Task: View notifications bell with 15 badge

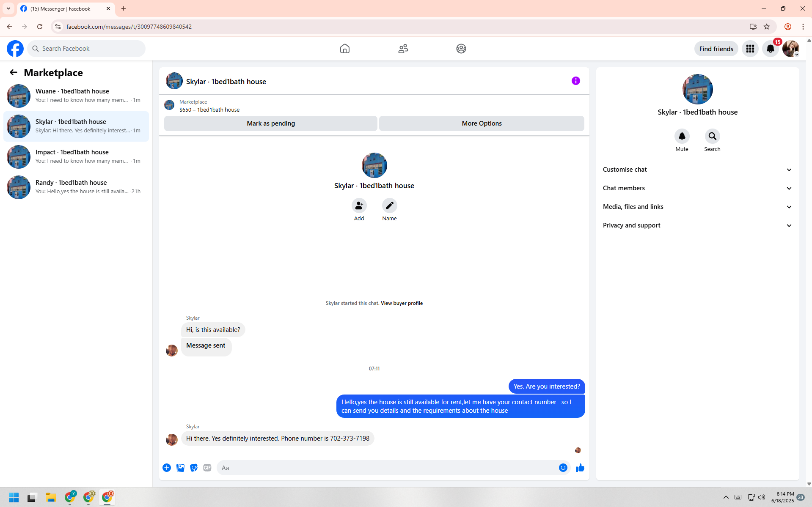Action: (x=771, y=49)
